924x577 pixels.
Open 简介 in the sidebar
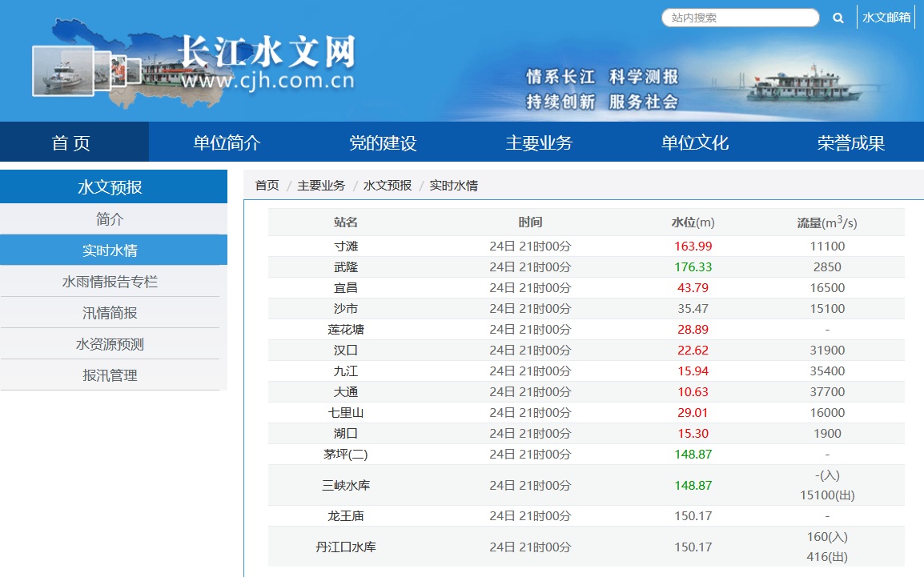tap(110, 219)
